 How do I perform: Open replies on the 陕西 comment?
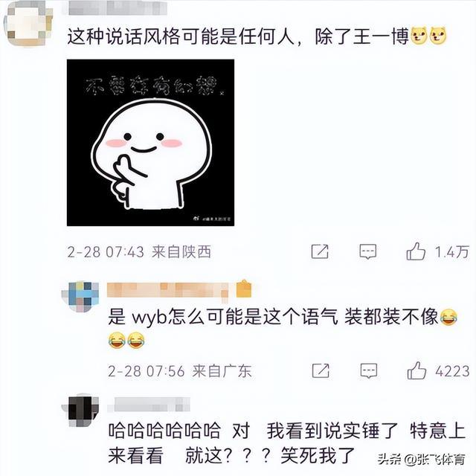368,251
